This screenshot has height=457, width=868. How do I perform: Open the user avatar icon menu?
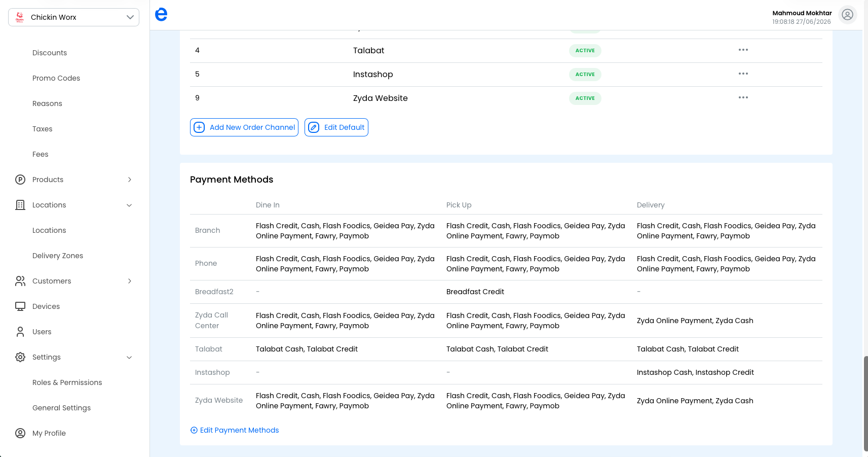pos(847,15)
